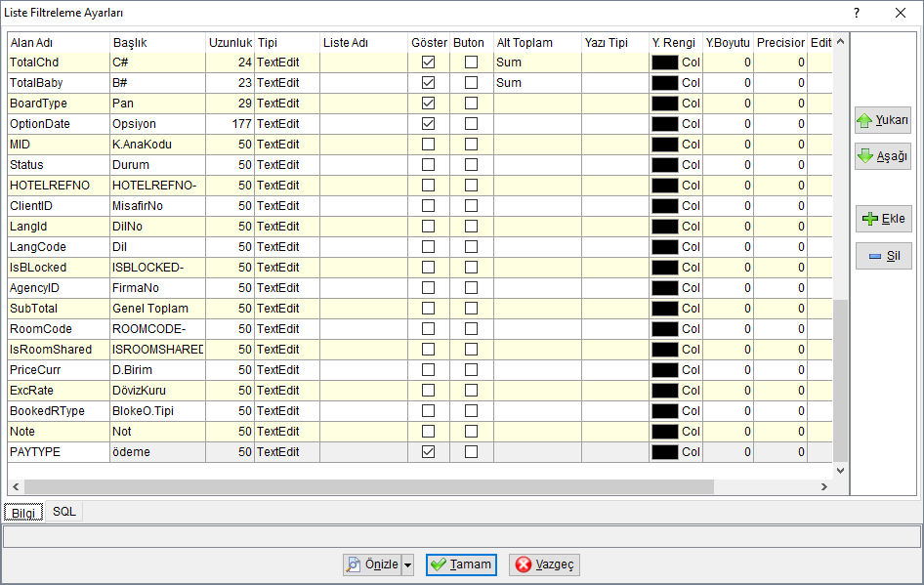Uncheck Göster for TotalChd row
The width and height of the screenshot is (924, 585).
point(429,62)
